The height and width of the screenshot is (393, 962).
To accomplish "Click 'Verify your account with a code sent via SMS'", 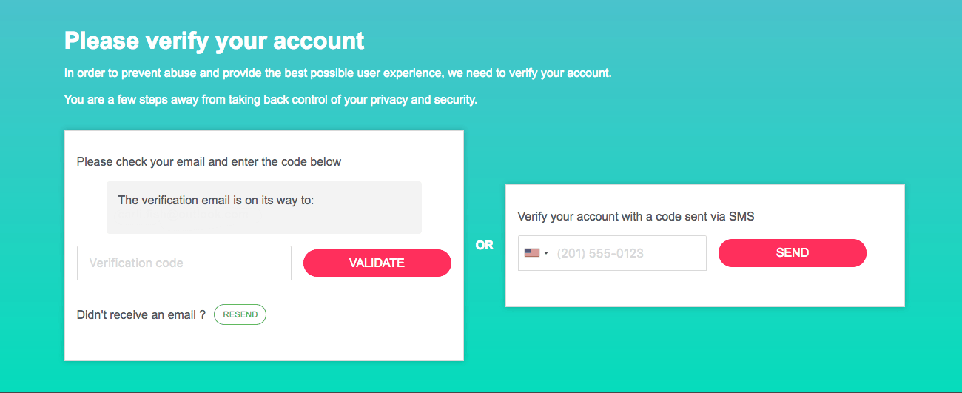I will coord(636,216).
